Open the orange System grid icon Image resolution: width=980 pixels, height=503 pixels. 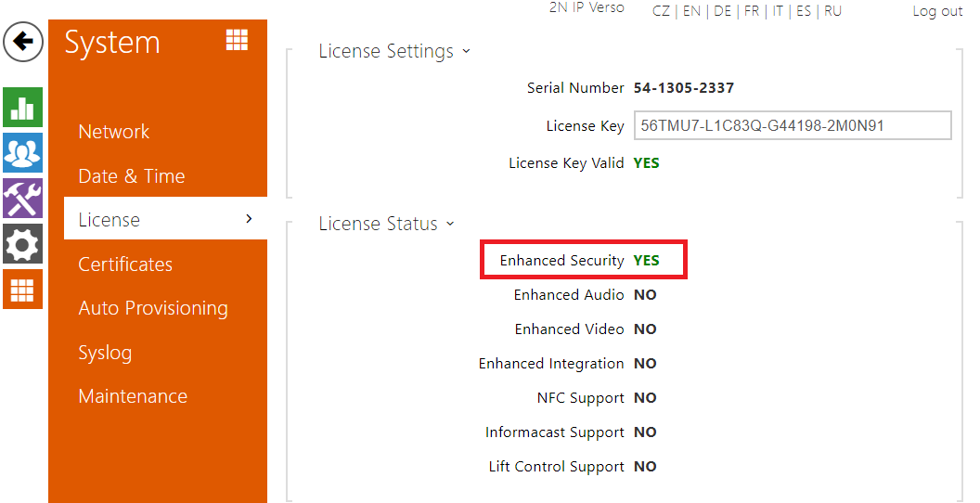22,290
